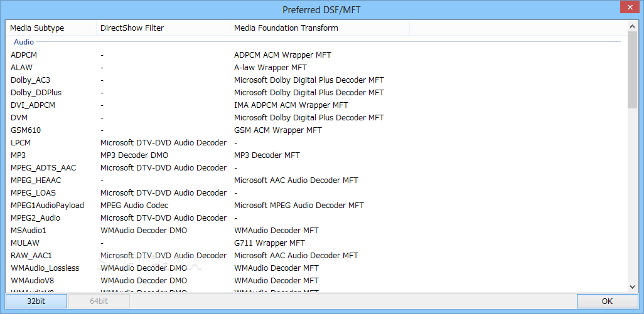
Task: Click MP3 Decoder MFT cell
Action: click(267, 155)
